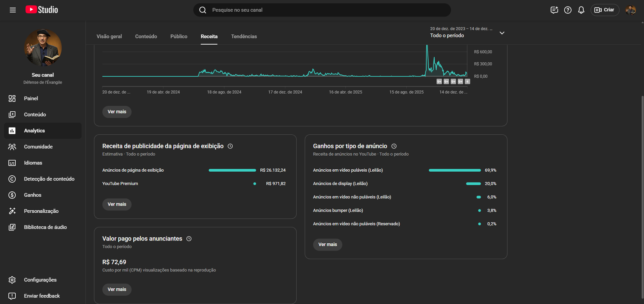This screenshot has height=304, width=644.
Task: Open Detecção de conteúdo
Action: pyautogui.click(x=43, y=179)
